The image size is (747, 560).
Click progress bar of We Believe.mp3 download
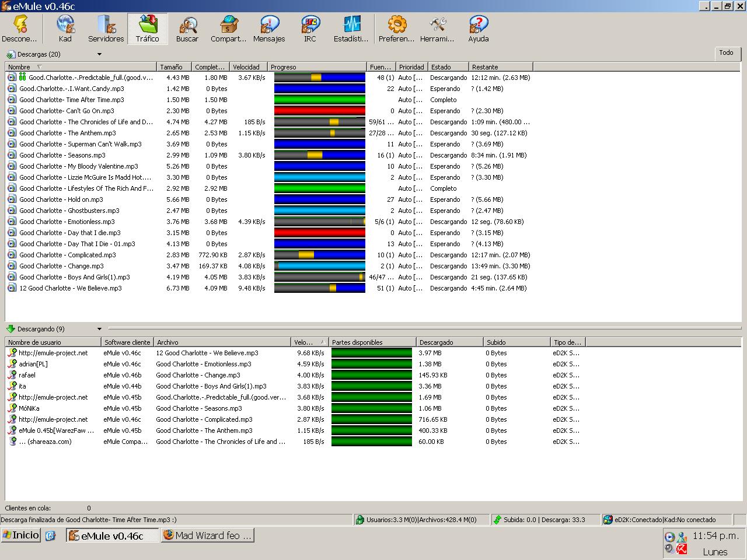320,288
